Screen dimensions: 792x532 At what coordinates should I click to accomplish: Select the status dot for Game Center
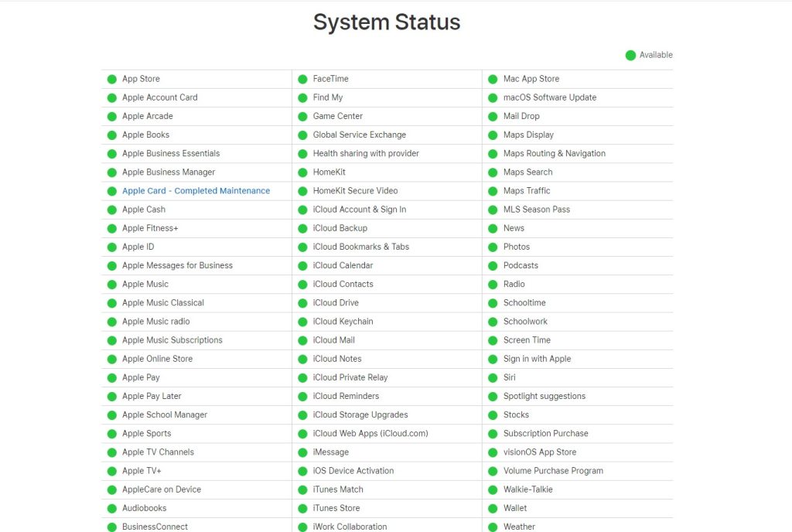coord(302,117)
